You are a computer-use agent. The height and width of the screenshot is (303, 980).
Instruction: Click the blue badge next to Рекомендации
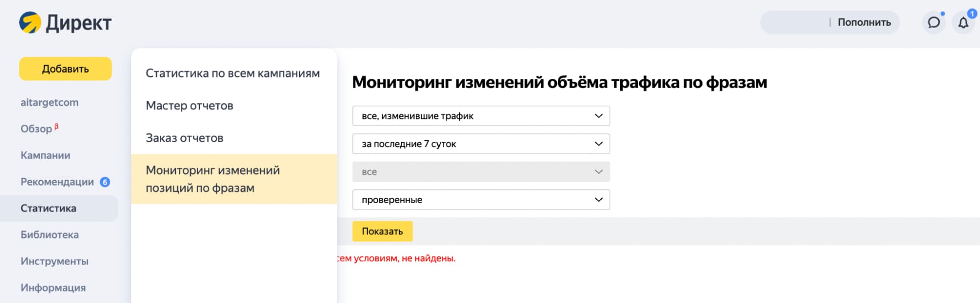coord(104,181)
